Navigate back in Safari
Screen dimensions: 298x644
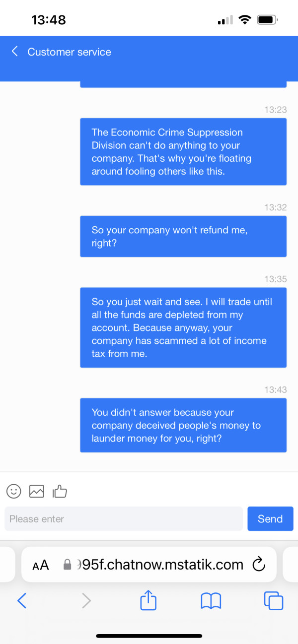pyautogui.click(x=22, y=601)
